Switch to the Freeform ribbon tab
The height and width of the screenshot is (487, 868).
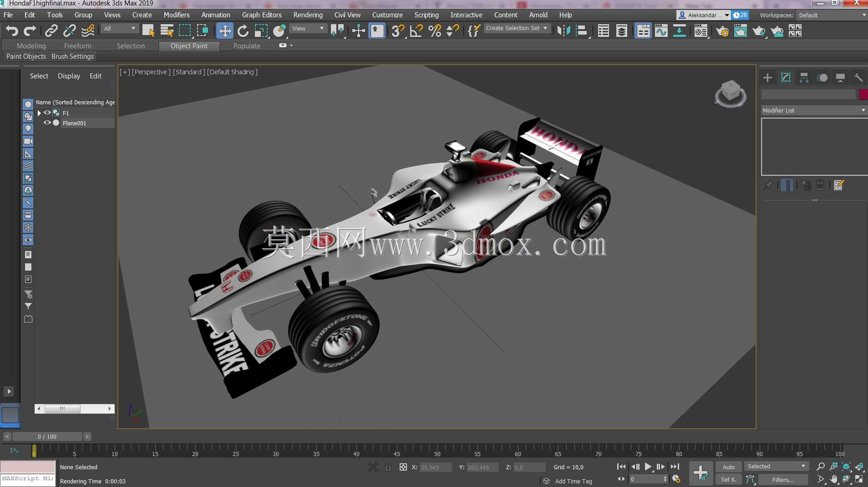[78, 46]
